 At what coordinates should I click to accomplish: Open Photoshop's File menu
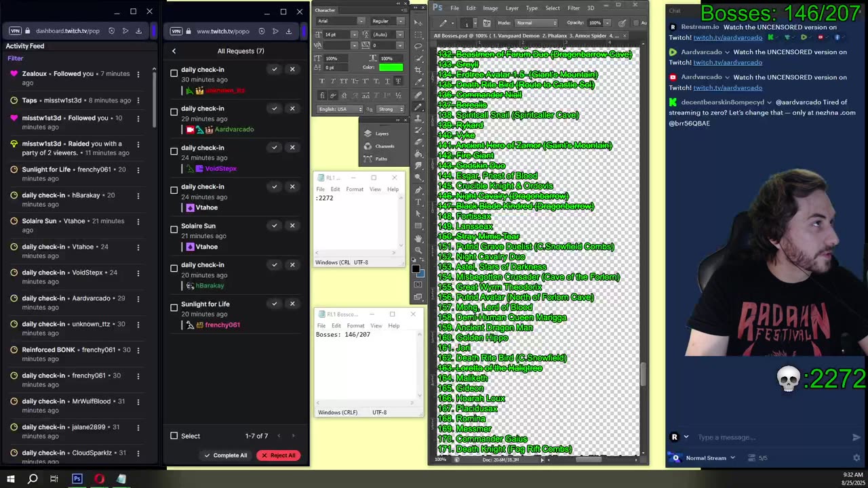454,8
